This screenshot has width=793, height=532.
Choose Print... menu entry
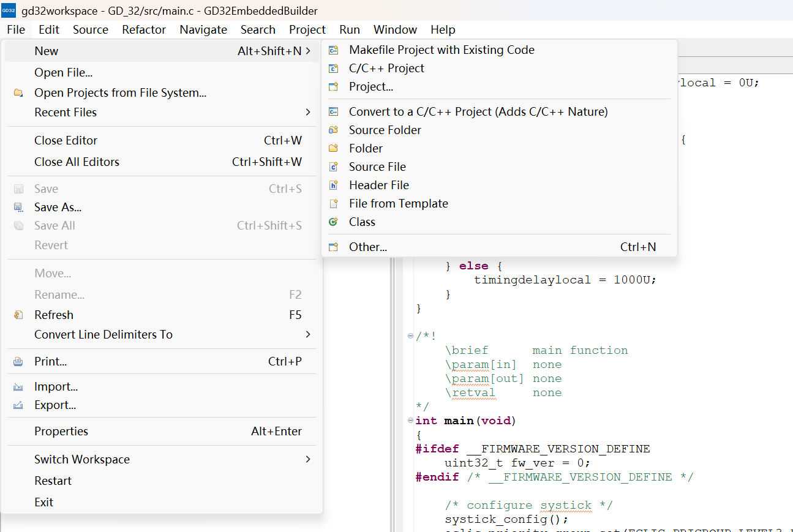coord(162,362)
